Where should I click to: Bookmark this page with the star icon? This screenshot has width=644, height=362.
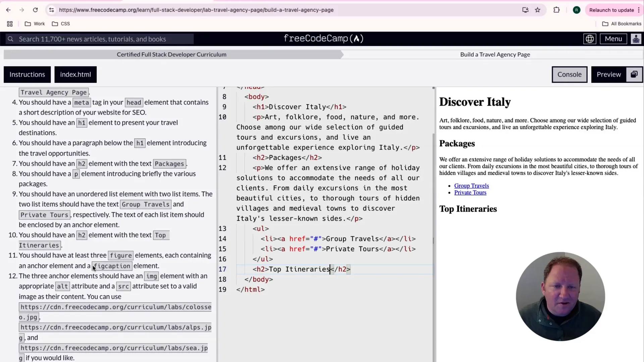tap(538, 10)
